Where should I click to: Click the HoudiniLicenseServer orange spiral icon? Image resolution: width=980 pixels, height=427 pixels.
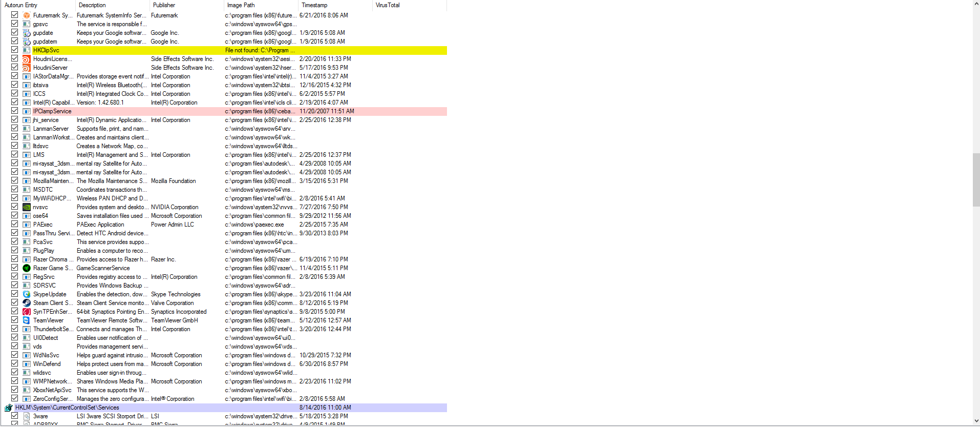27,59
